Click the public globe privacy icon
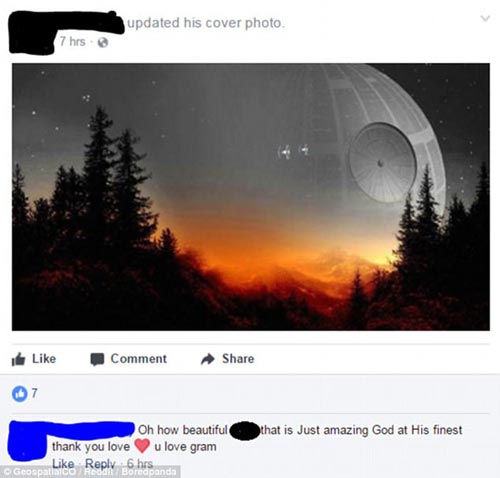This screenshot has height=478, width=500. pos(102,42)
